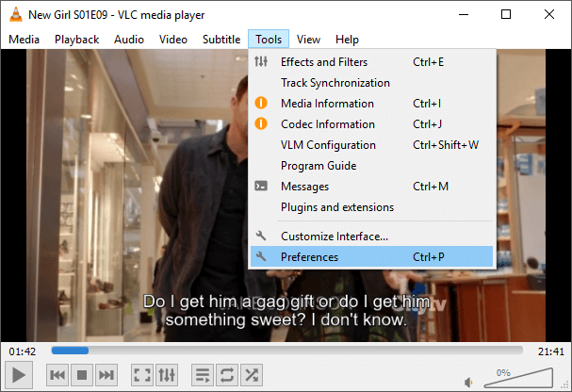Open the View menu
This screenshot has height=392, width=572.
308,40
